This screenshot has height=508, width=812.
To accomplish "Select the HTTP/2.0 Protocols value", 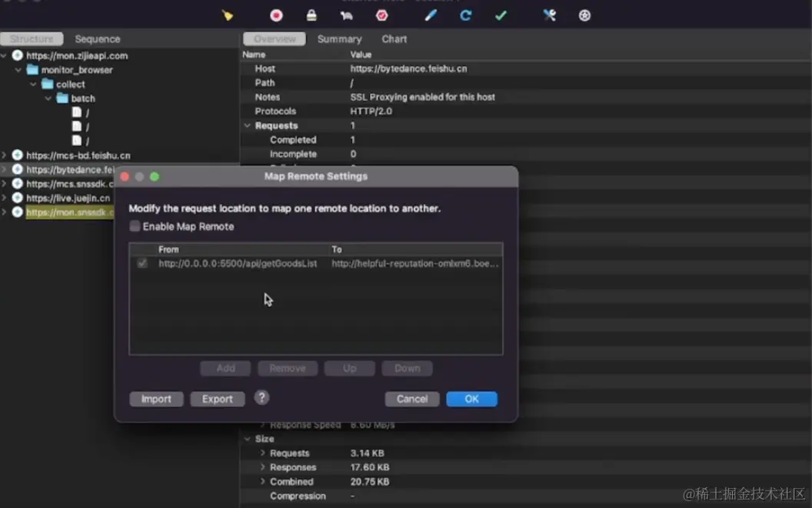I will [x=371, y=111].
